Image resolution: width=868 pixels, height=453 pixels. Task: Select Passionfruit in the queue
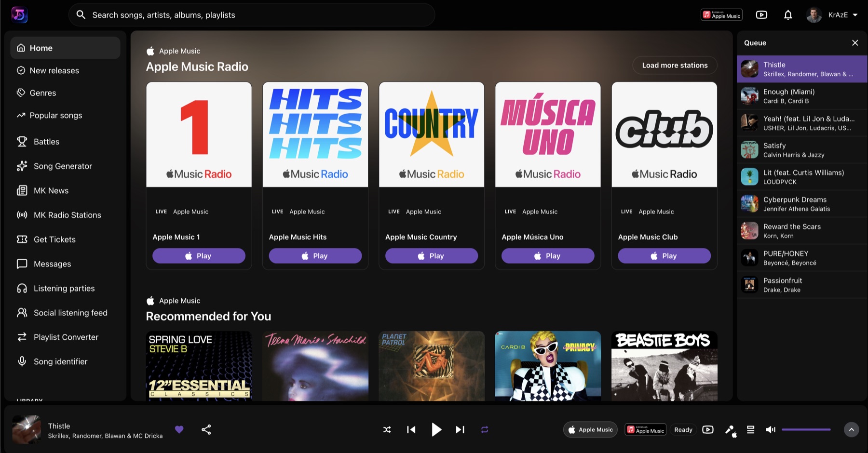[802, 285]
